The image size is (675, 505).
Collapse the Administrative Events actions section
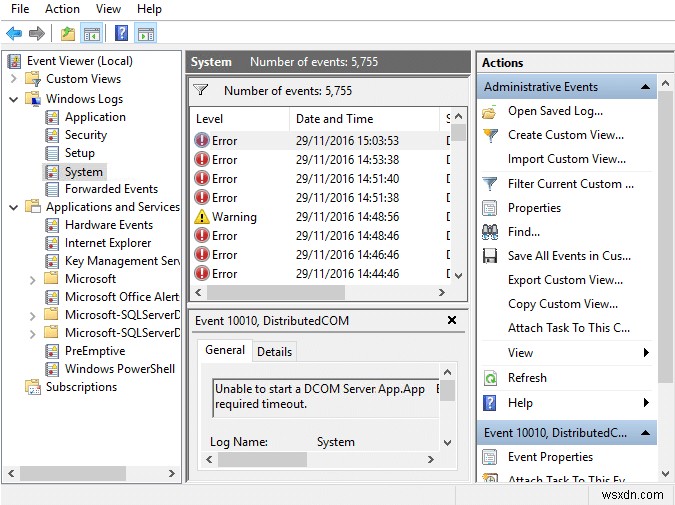click(x=646, y=87)
